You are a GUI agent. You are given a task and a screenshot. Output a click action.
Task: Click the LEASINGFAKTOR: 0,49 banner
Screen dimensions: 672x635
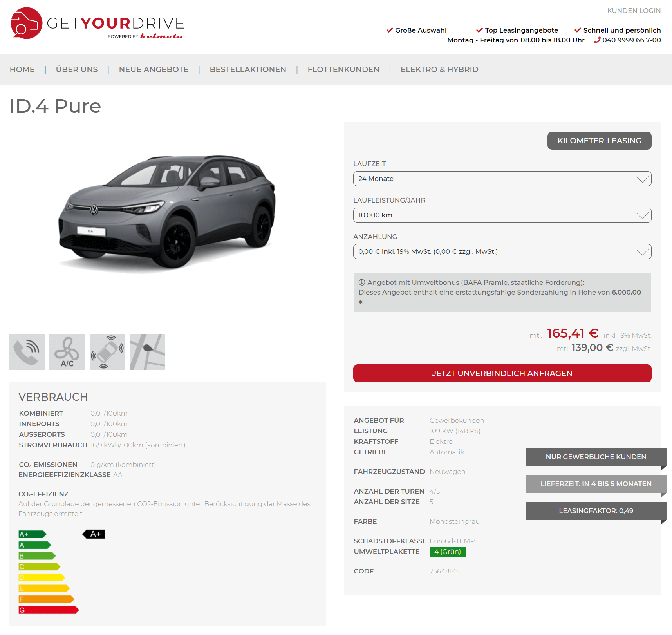click(596, 511)
